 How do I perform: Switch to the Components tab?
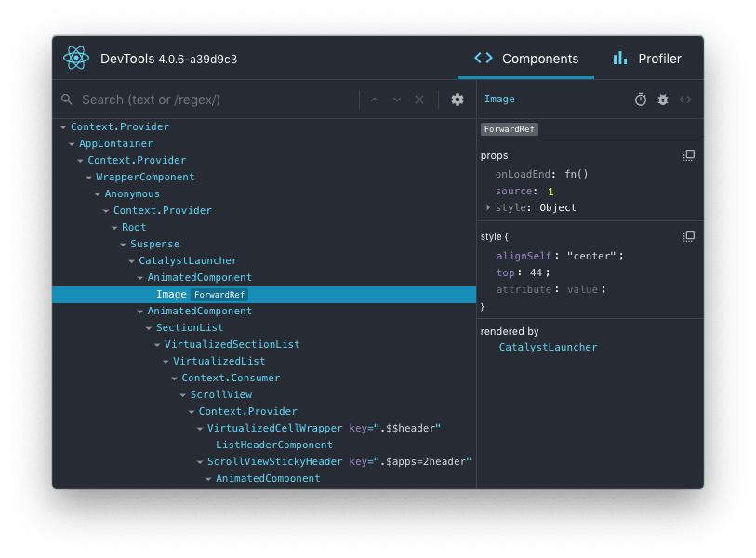(x=526, y=59)
